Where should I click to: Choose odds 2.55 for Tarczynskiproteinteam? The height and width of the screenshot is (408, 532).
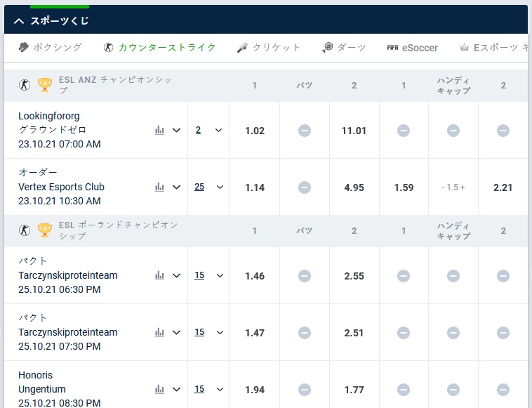pyautogui.click(x=354, y=276)
